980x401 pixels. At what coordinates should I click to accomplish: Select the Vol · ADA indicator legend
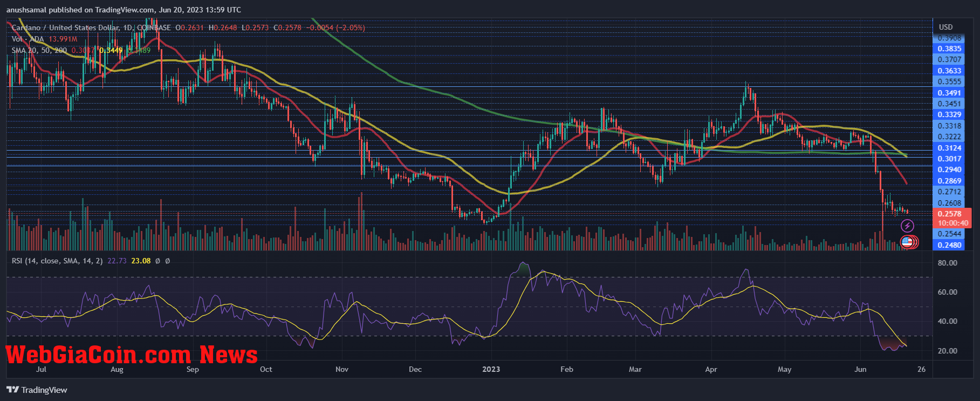click(x=28, y=39)
